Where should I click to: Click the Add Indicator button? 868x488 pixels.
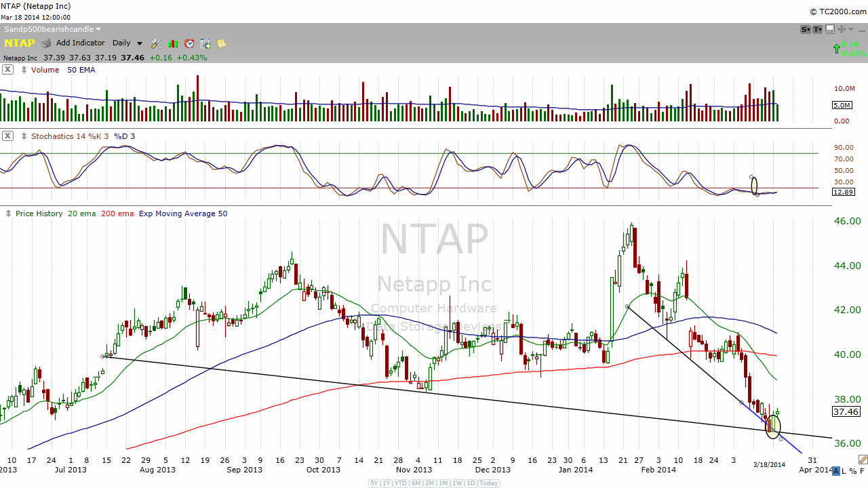[x=80, y=43]
